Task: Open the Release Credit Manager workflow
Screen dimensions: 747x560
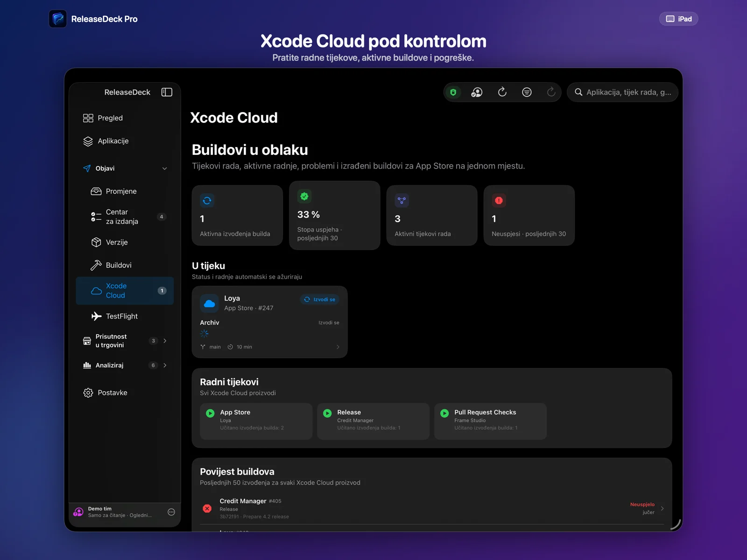Action: point(373,421)
